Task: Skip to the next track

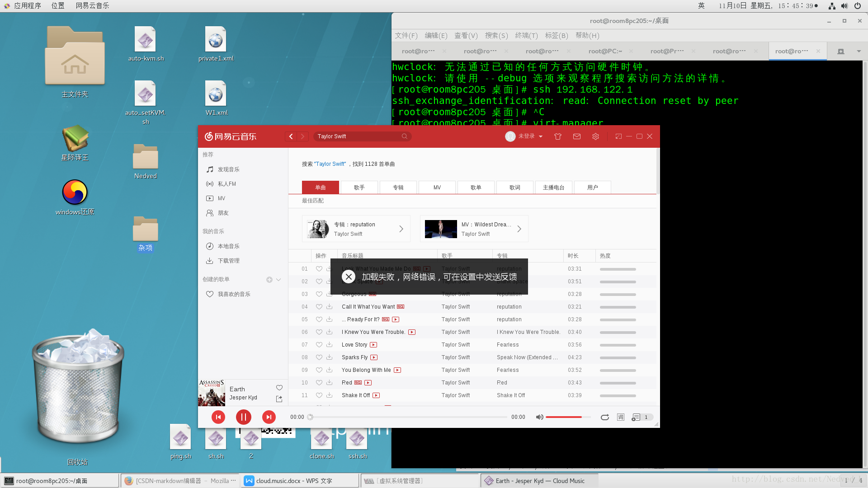Action: click(269, 417)
